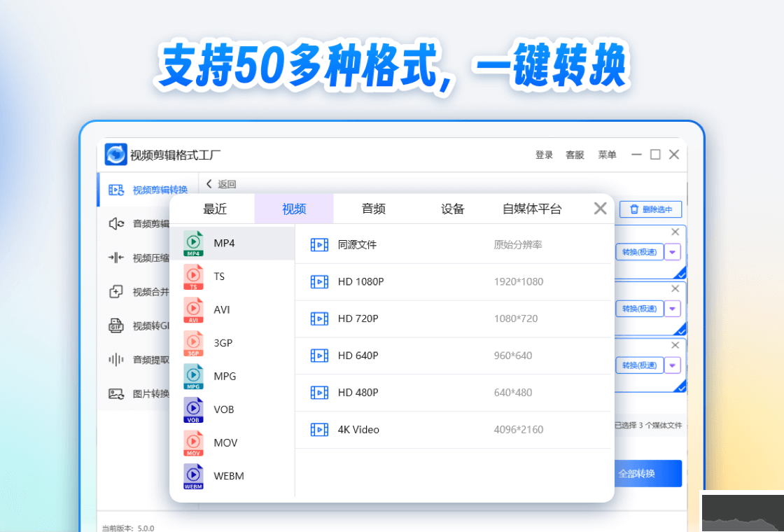The height and width of the screenshot is (532, 784).
Task: Open the 自媒体平台 tab
Action: point(531,208)
